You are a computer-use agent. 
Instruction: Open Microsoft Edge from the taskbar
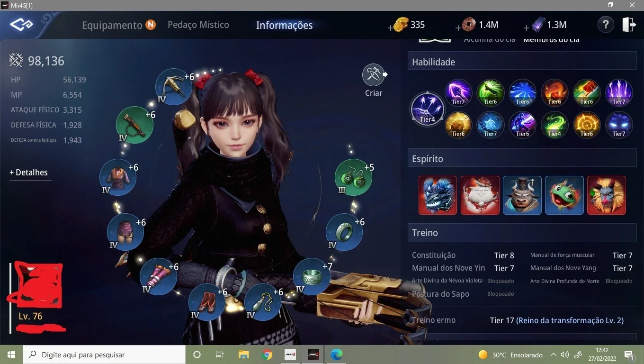pos(336,355)
